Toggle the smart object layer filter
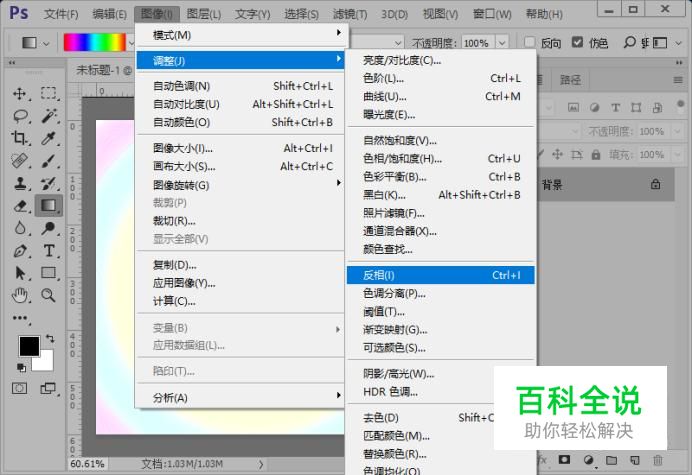Screen dimensions: 692x475 click(x=657, y=107)
